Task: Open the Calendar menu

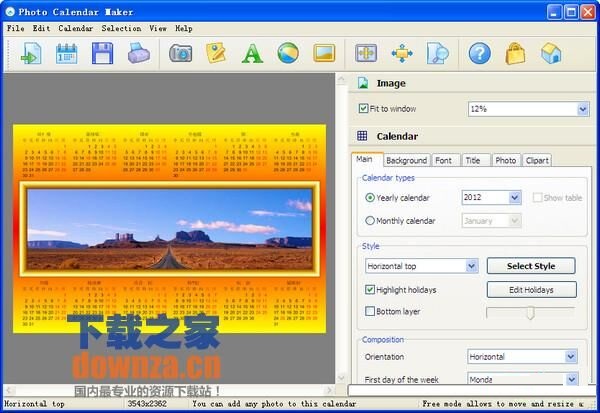Action: pyautogui.click(x=76, y=28)
